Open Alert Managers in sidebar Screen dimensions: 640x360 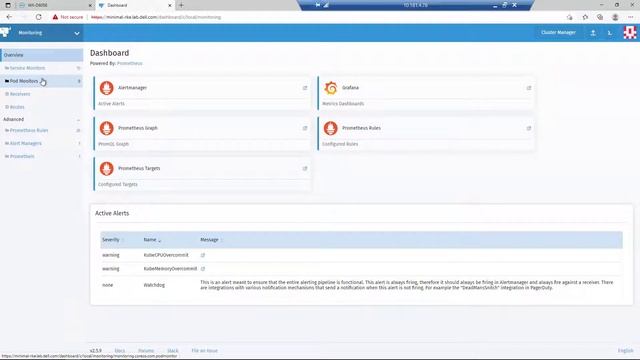(42, 143)
